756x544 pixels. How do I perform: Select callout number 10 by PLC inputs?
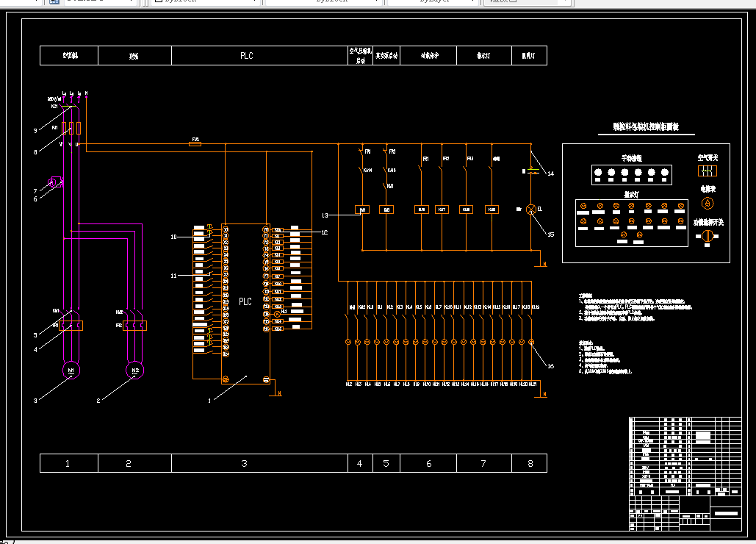click(173, 237)
